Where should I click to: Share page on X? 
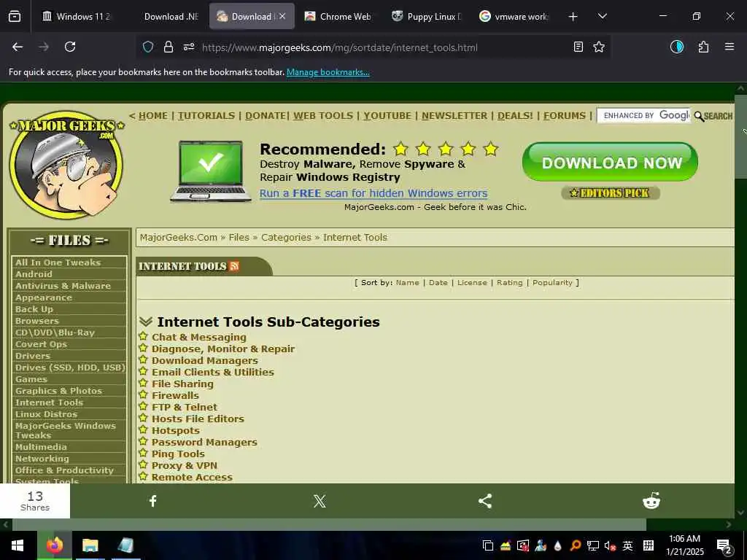coord(320,501)
